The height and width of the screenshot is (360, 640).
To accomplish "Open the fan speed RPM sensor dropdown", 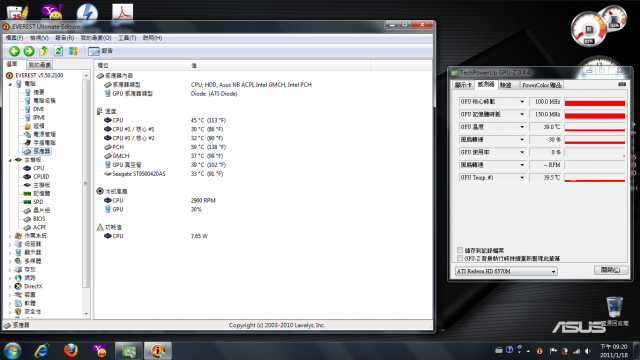I will pyautogui.click(x=522, y=165).
